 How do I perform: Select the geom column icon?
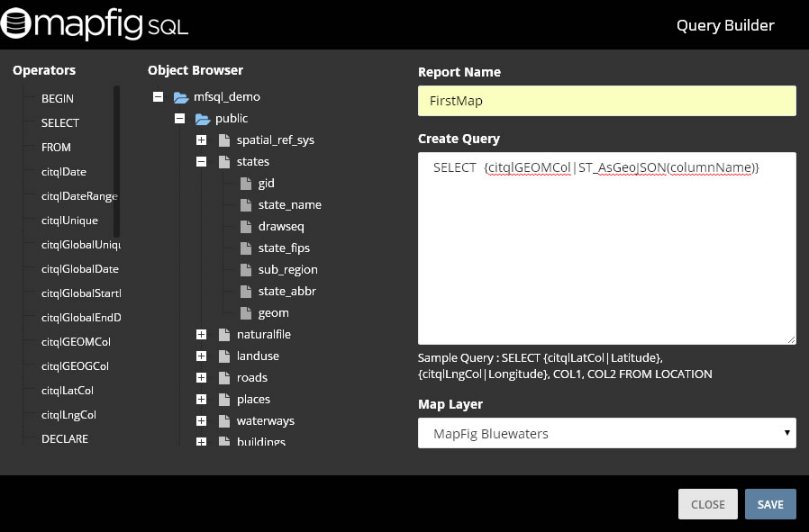click(246, 312)
